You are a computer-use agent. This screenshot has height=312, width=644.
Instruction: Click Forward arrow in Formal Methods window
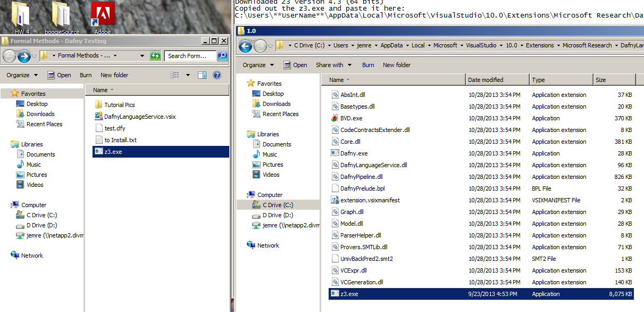coord(24,55)
